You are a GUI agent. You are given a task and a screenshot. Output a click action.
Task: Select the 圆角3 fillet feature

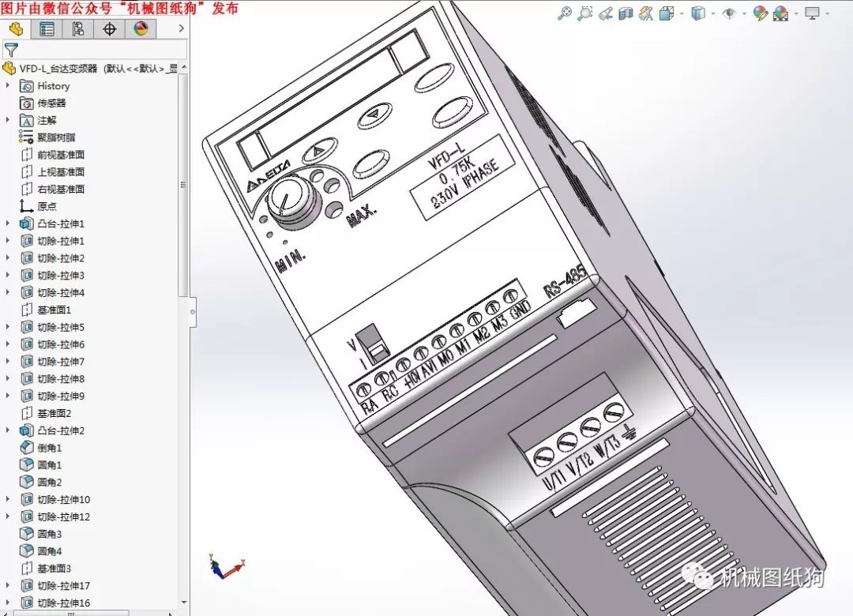click(41, 534)
